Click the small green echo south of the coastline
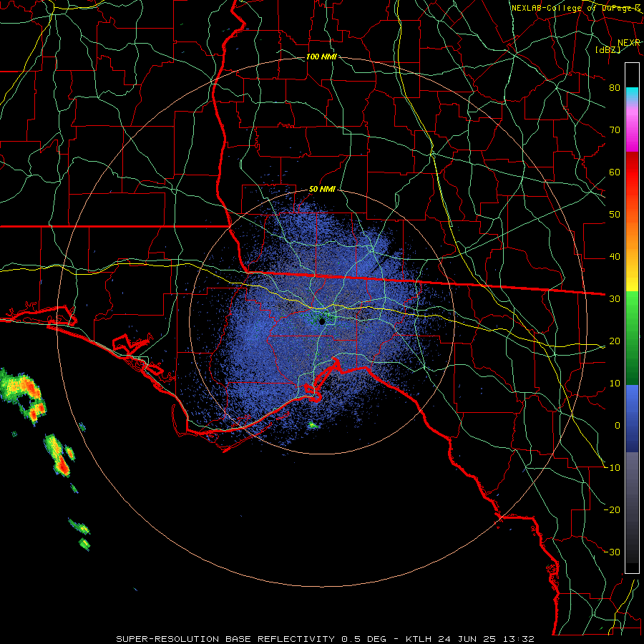This screenshot has height=644, width=644. click(313, 426)
